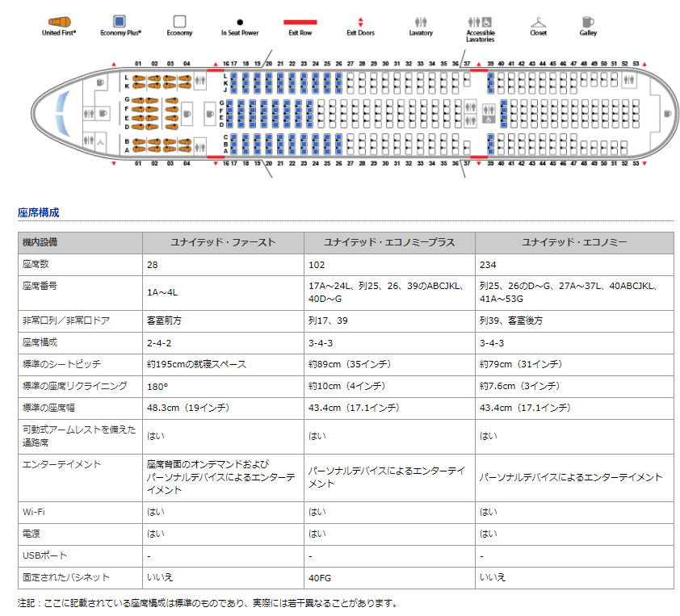Select the ユナイテッド・エコノミープラス column header
The height and width of the screenshot is (616, 680).
(x=389, y=242)
